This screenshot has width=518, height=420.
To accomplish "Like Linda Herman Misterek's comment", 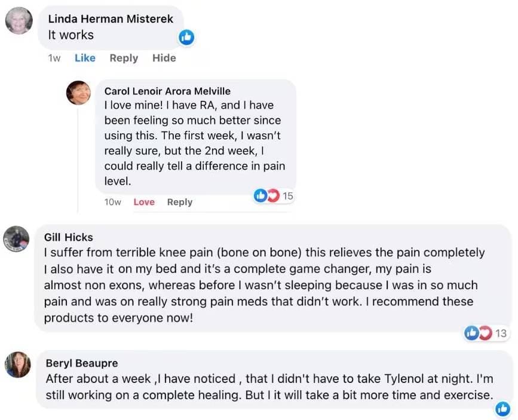I will pos(85,58).
